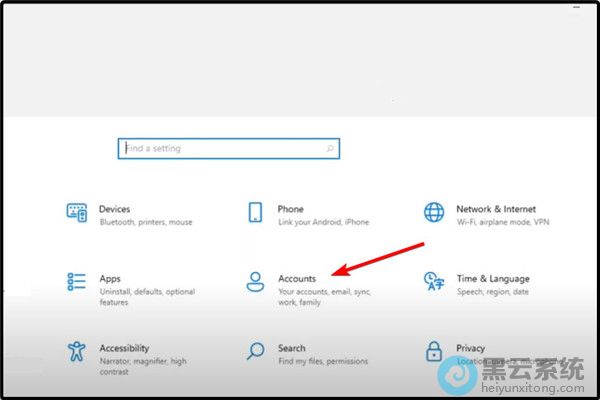This screenshot has width=600, height=400.
Task: Focus the 'Find a setting' search field
Action: coord(220,149)
